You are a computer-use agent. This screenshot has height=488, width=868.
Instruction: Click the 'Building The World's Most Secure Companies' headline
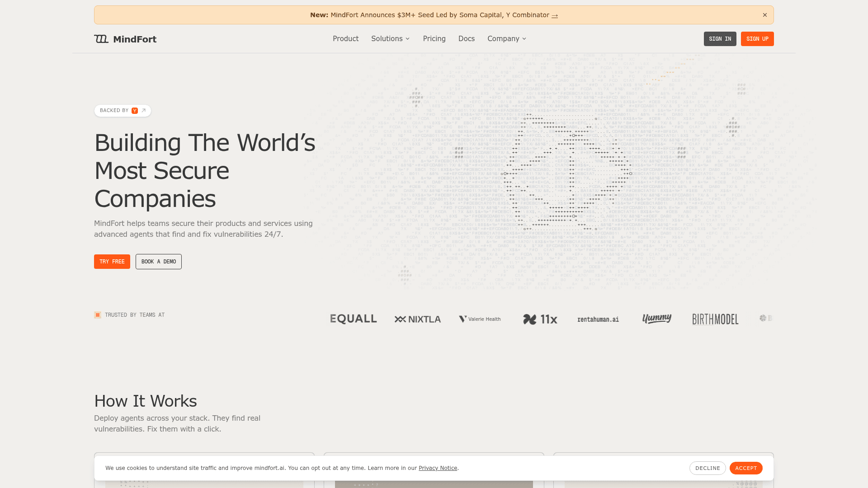(x=205, y=170)
